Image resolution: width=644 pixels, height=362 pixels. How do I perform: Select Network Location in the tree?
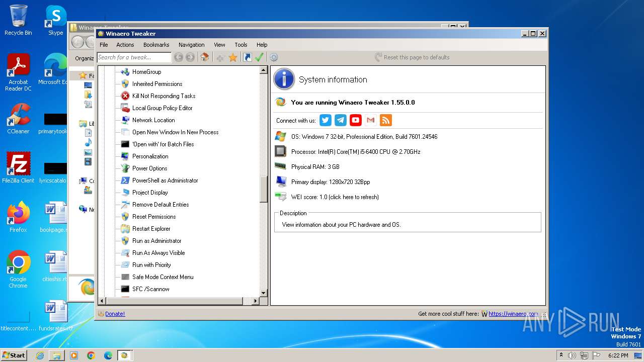pos(153,120)
